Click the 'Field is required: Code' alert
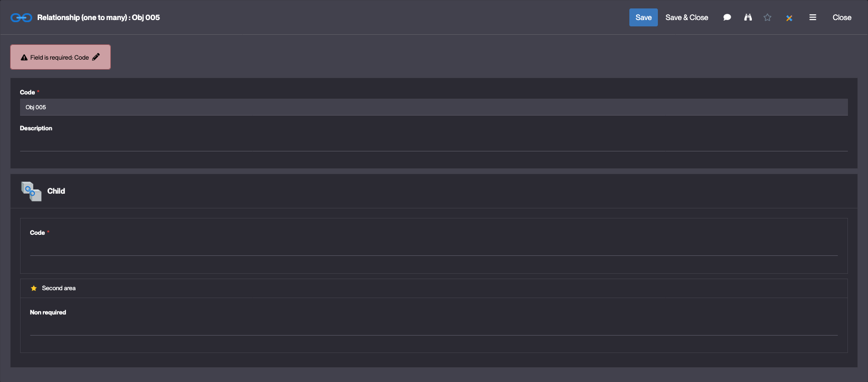 click(59, 58)
